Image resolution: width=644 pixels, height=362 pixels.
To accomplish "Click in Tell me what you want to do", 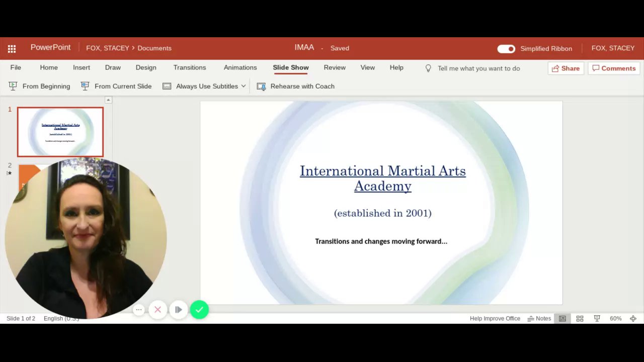I will [478, 68].
